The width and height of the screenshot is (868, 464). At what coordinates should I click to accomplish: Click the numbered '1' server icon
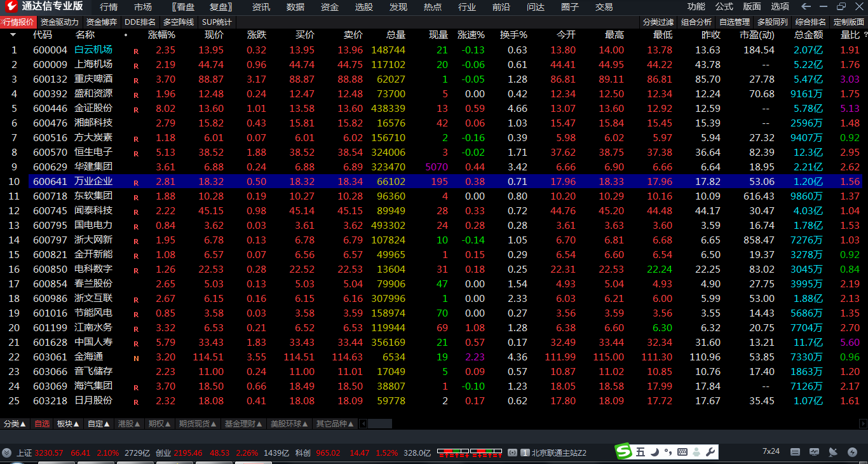point(525,453)
